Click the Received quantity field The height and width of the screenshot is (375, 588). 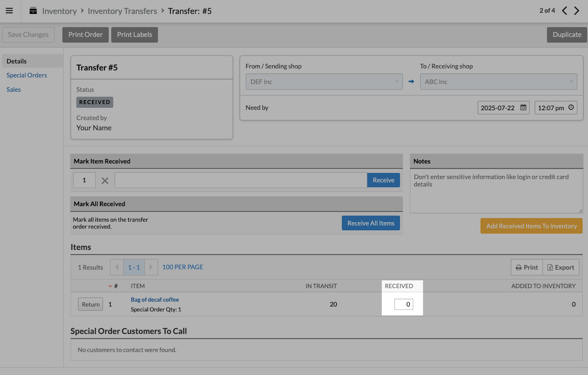tap(403, 304)
